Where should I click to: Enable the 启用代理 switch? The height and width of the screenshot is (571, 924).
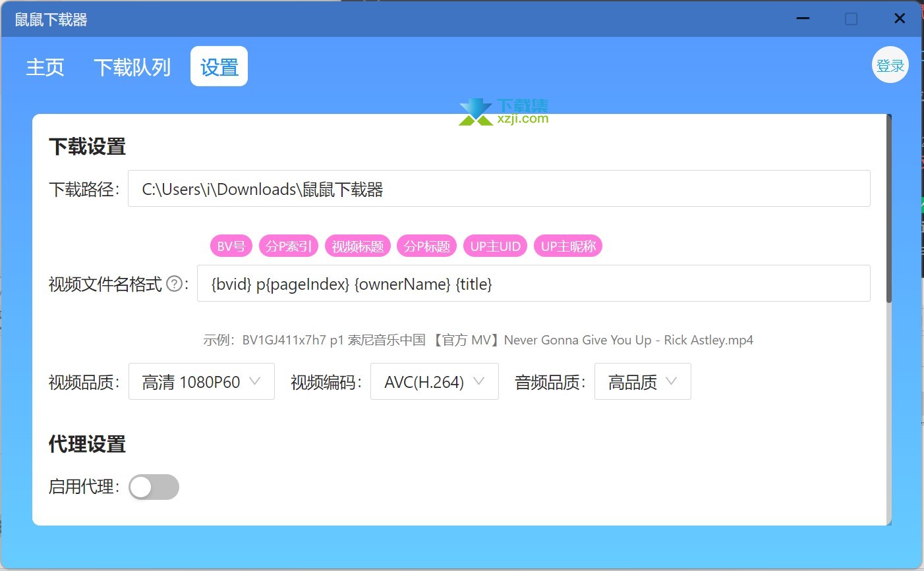(154, 487)
